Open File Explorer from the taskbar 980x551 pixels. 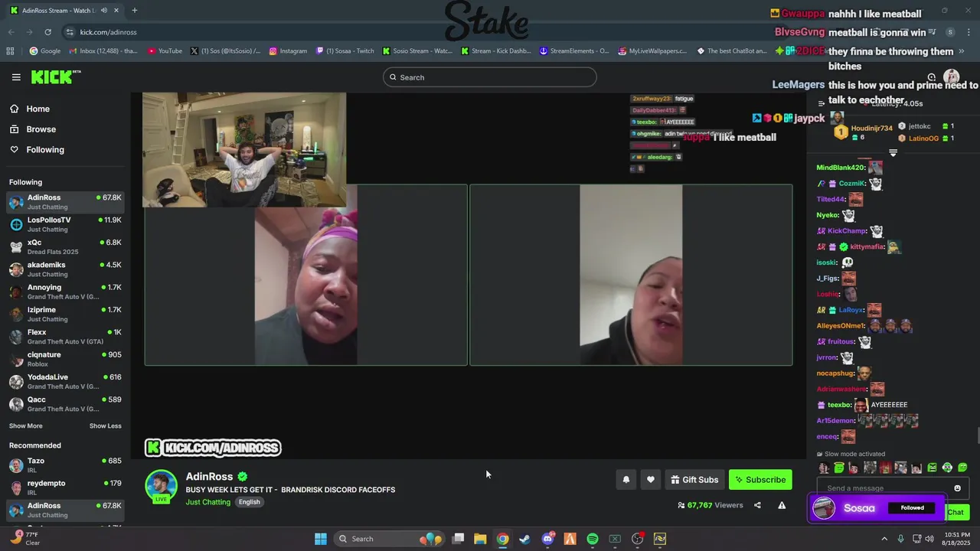click(480, 539)
